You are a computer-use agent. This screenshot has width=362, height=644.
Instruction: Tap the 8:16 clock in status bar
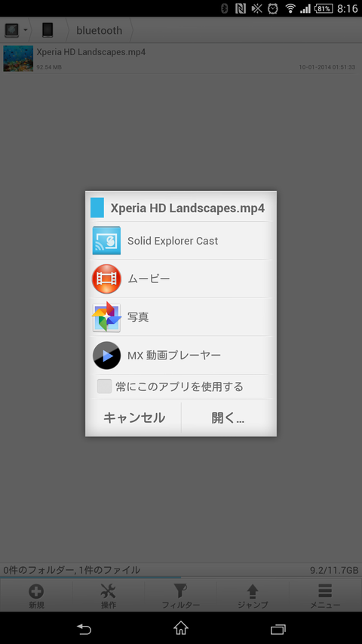[x=347, y=8]
